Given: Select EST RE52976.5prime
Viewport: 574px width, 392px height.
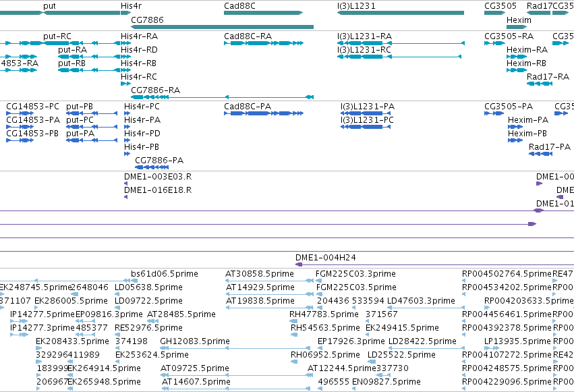Looking at the screenshot, I should point(148,328).
